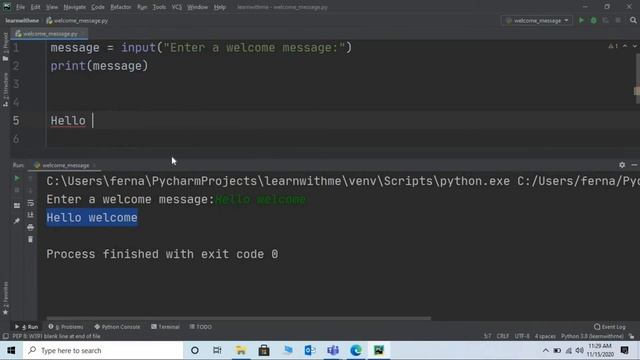Screen dimensions: 640x360
Task: Click learnwithme breadcrumb in navigation bar
Action: (x=22, y=20)
